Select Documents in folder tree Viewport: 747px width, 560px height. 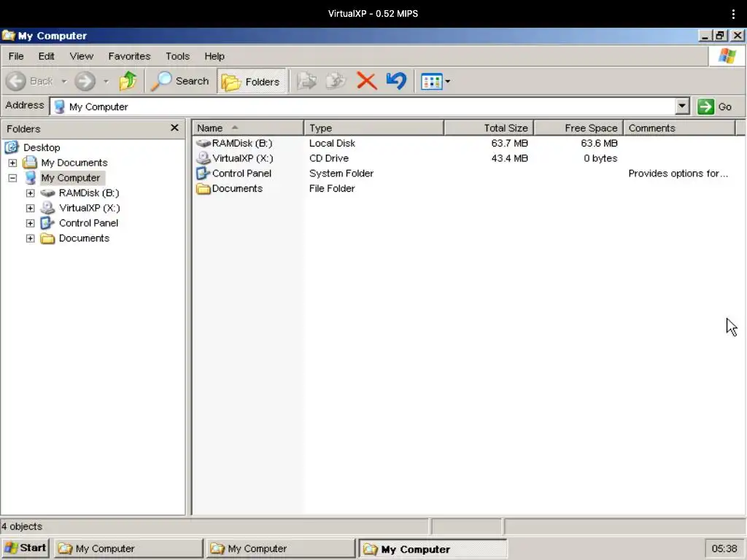(84, 238)
